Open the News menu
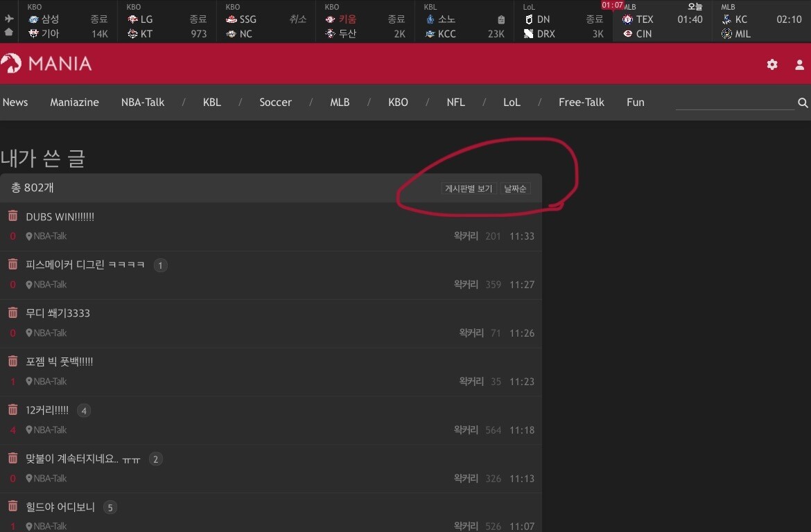The image size is (811, 532). pos(15,103)
